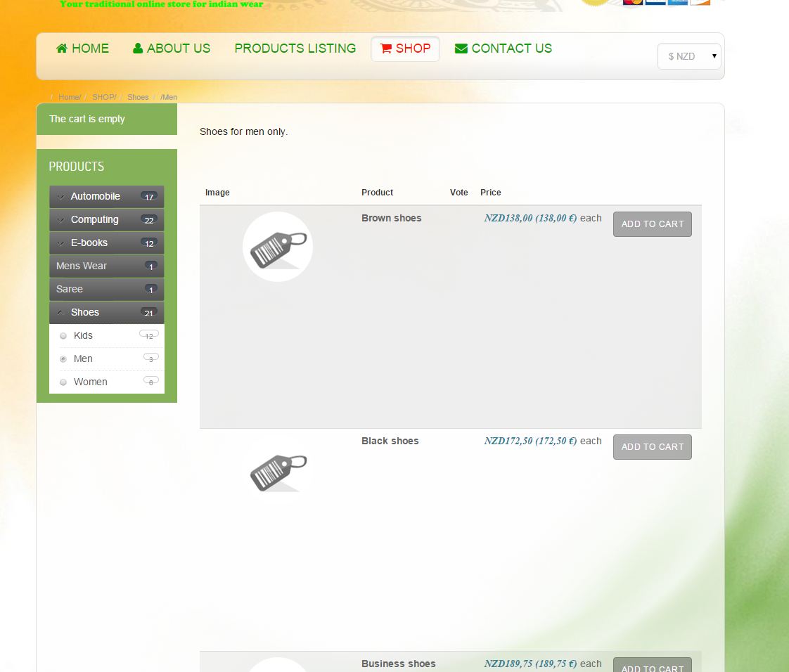Click the shopping cart icon beside Shop
Screen dimensions: 789x672
click(386, 49)
